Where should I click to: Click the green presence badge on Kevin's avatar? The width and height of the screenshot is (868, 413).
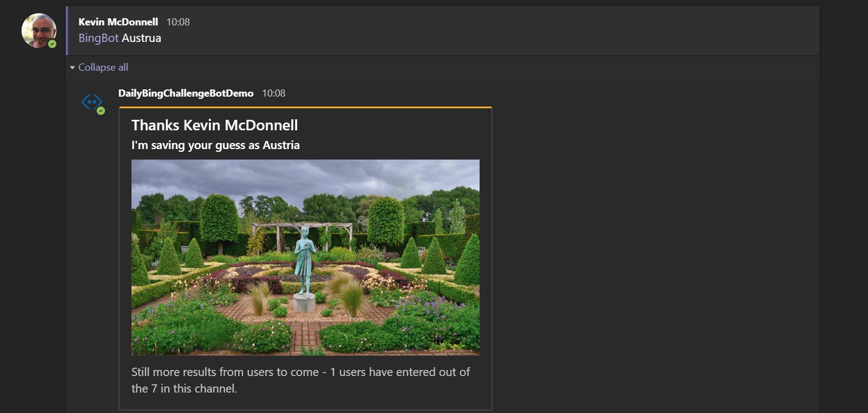coord(52,44)
